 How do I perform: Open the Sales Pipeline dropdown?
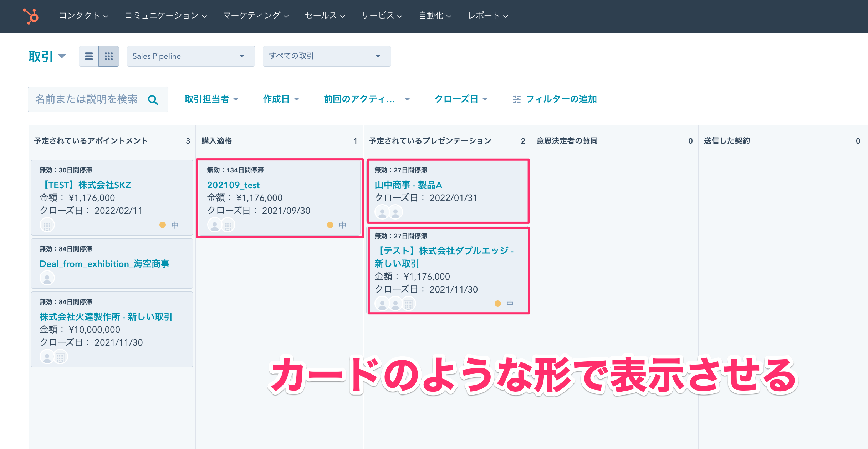click(191, 56)
